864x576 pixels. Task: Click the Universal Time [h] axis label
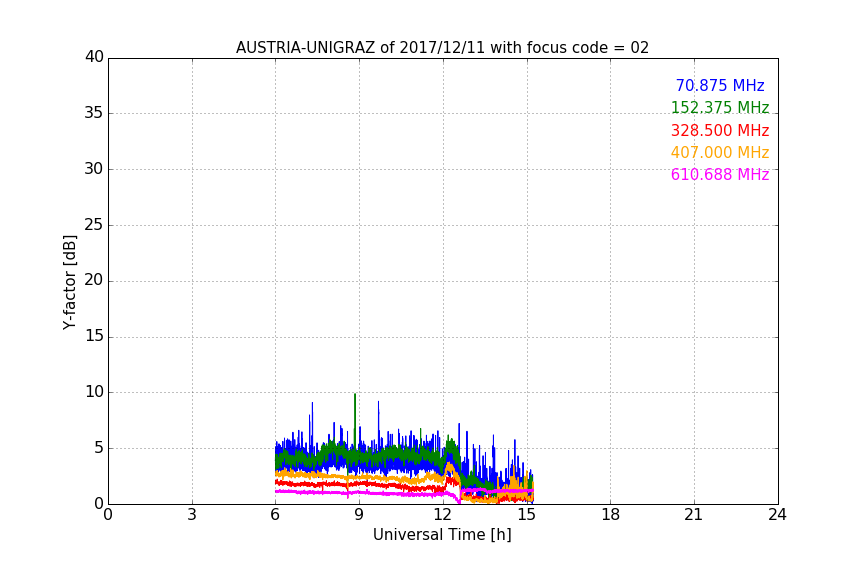coord(442,535)
